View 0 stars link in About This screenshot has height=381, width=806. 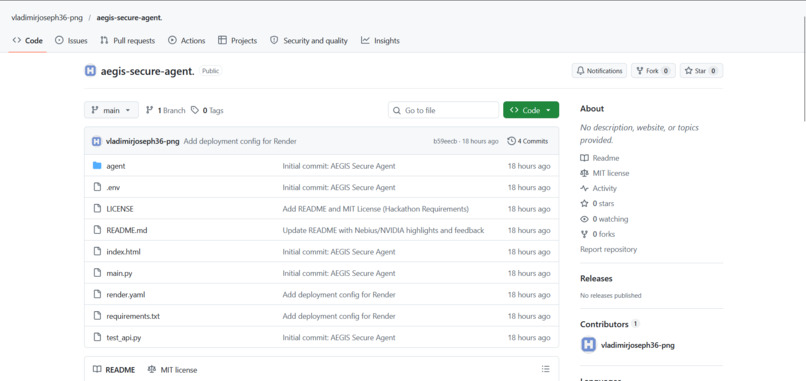click(597, 204)
